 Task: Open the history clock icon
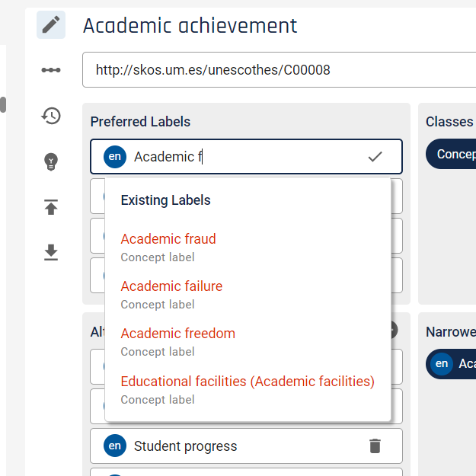(51, 116)
